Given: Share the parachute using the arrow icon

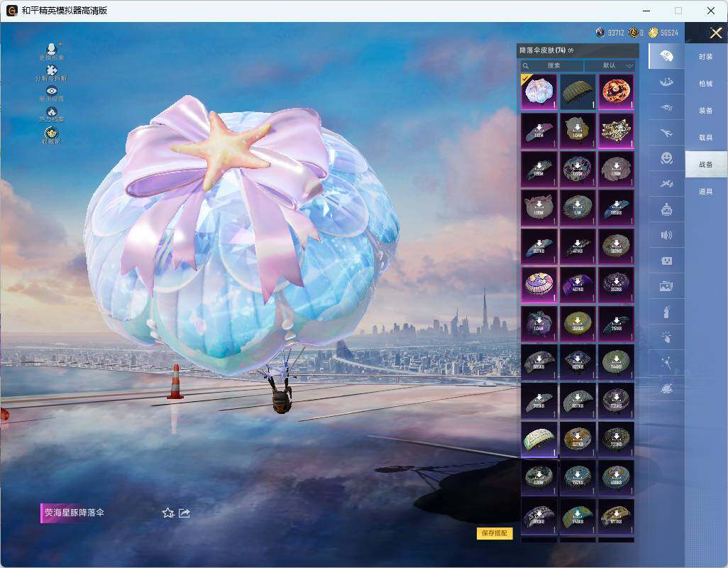Looking at the screenshot, I should click(x=184, y=513).
